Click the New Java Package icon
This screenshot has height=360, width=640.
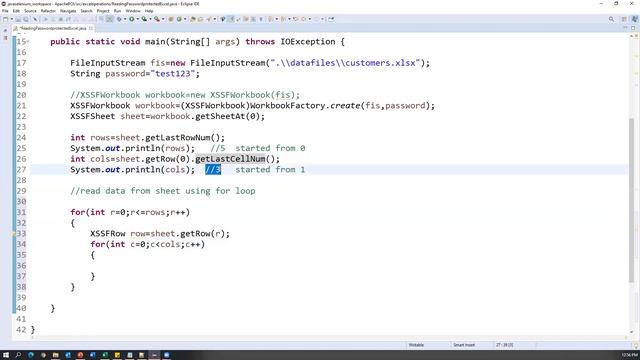click(171, 19)
